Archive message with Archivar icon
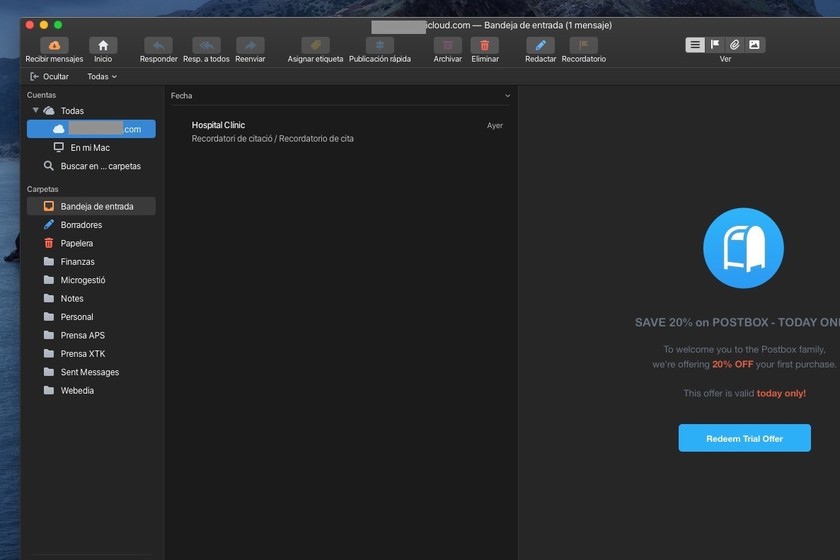Viewport: 840px width, 560px height. 447,46
